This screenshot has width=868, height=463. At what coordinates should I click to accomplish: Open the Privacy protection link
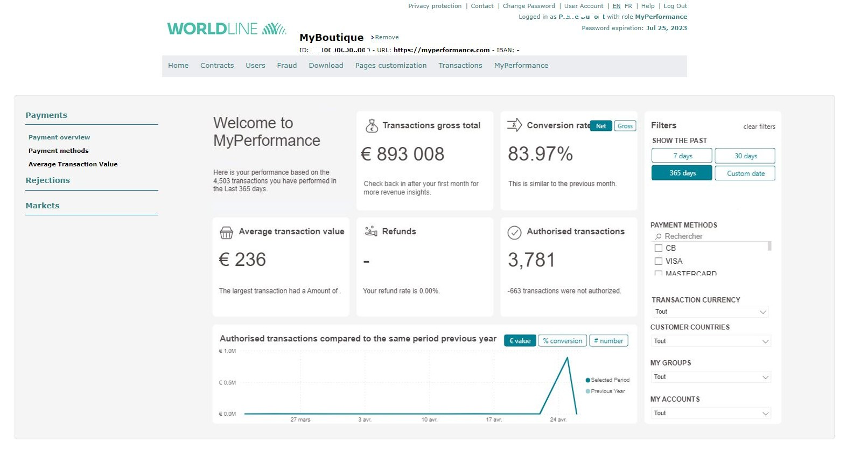click(435, 6)
